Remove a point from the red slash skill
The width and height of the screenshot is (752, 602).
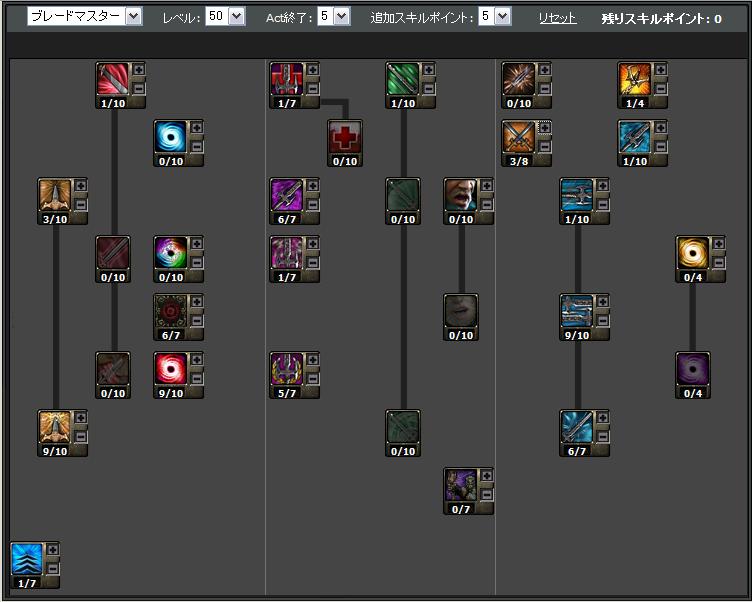(139, 88)
